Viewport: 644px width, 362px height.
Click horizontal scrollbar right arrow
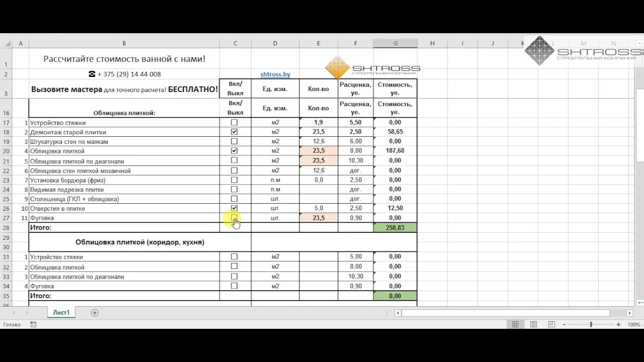[x=629, y=313]
